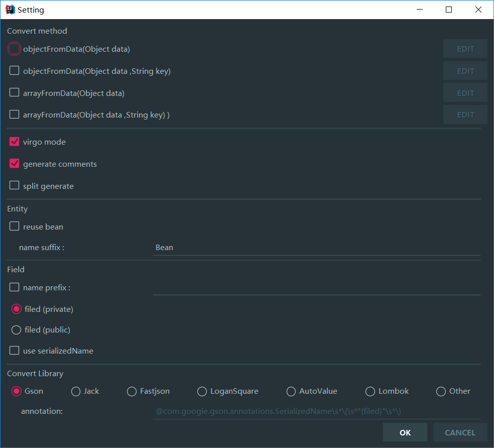Viewport: 494px width, 448px height.
Task: Click the CANCEL button
Action: coord(459,432)
